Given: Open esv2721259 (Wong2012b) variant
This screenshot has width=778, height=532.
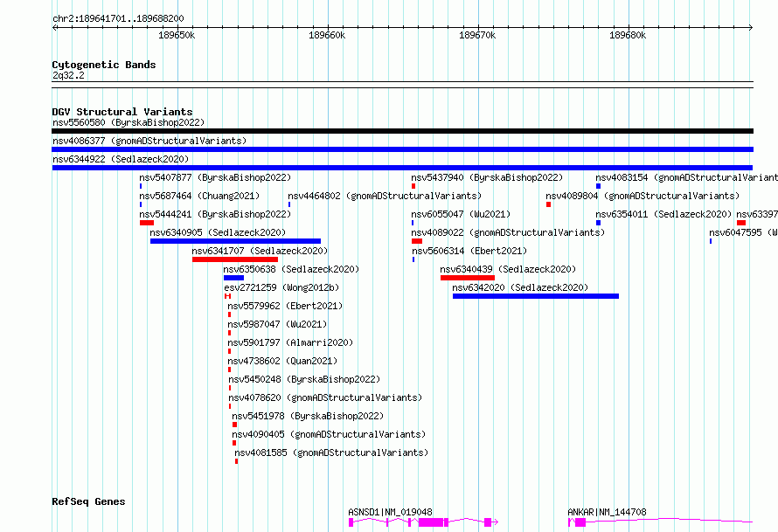Looking at the screenshot, I should coord(281,287).
